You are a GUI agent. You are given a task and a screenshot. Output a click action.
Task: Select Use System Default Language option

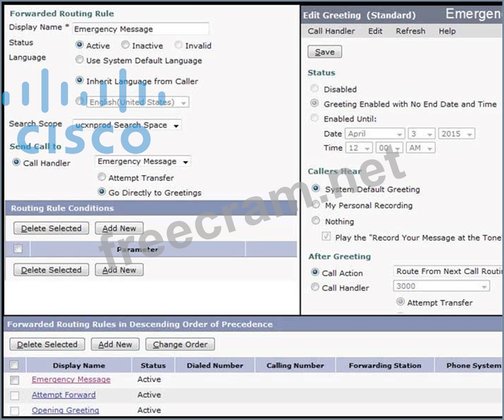pos(79,60)
